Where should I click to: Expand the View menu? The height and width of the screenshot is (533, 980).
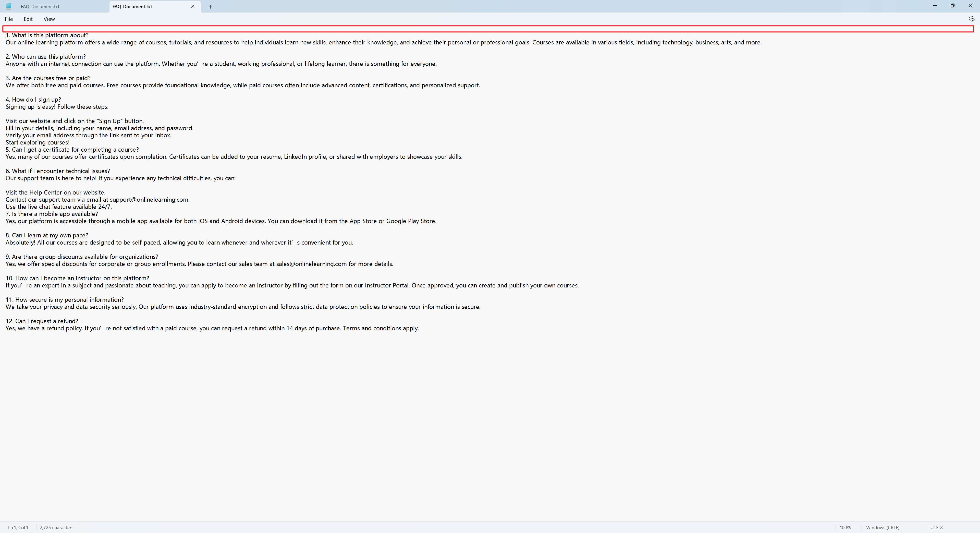click(x=49, y=19)
